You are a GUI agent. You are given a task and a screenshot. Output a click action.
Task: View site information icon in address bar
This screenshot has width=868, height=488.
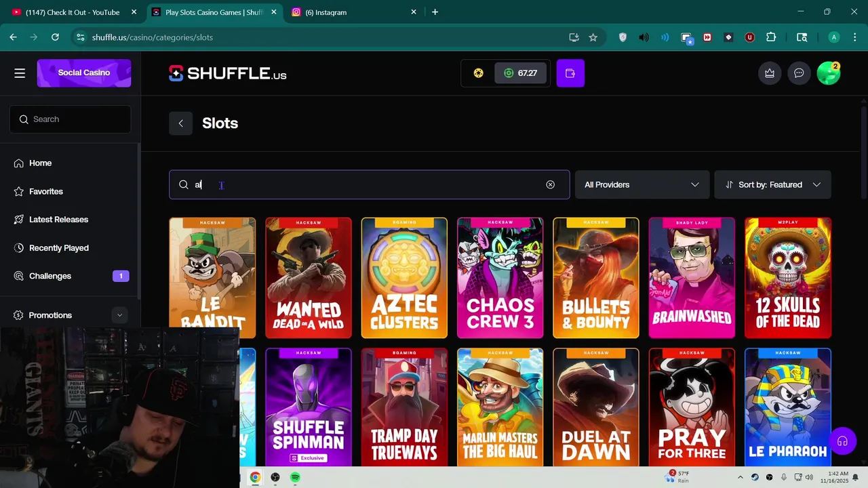80,37
